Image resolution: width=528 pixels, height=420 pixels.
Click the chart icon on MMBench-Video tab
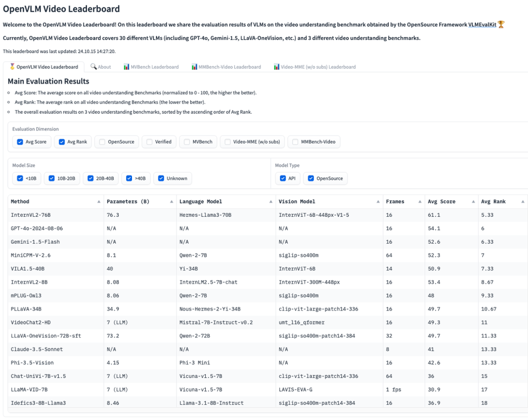pyautogui.click(x=194, y=66)
